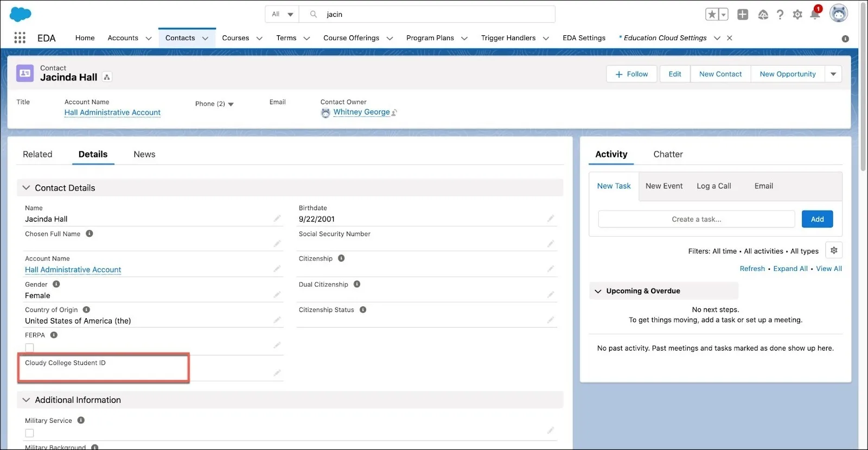Open Hall Administrative Account header link
This screenshot has width=868, height=450.
pyautogui.click(x=112, y=112)
